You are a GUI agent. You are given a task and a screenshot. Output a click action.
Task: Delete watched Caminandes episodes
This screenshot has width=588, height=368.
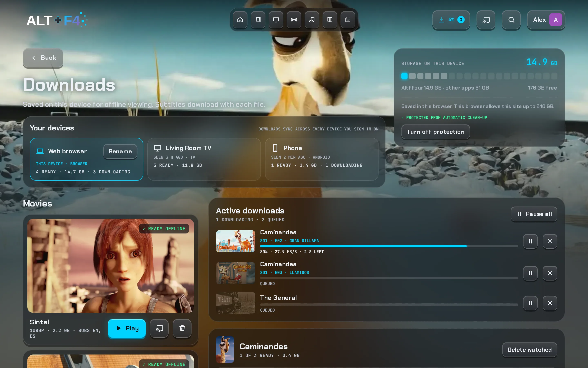coord(530,350)
